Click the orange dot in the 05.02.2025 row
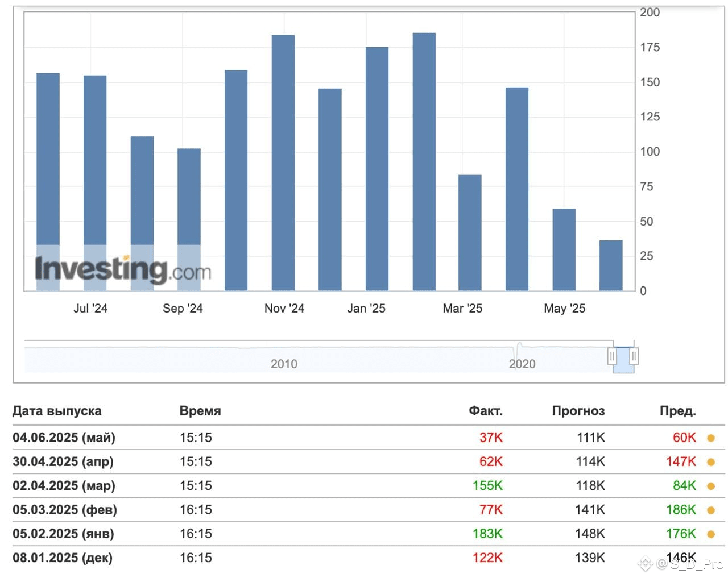 tap(711, 534)
